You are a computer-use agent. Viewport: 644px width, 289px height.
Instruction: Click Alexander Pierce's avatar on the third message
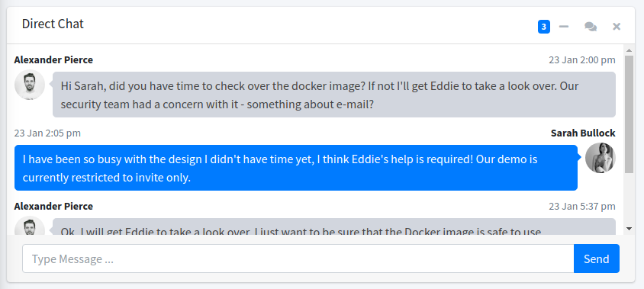(30, 226)
